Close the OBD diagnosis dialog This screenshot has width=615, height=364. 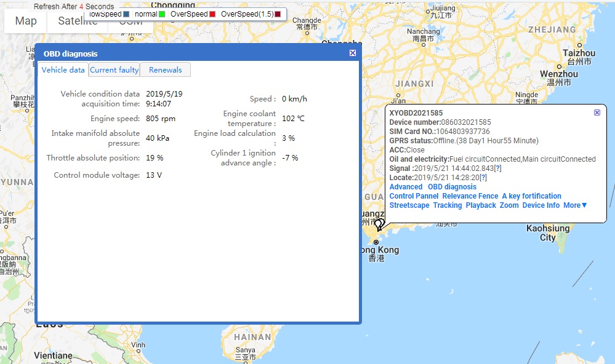pyautogui.click(x=353, y=53)
